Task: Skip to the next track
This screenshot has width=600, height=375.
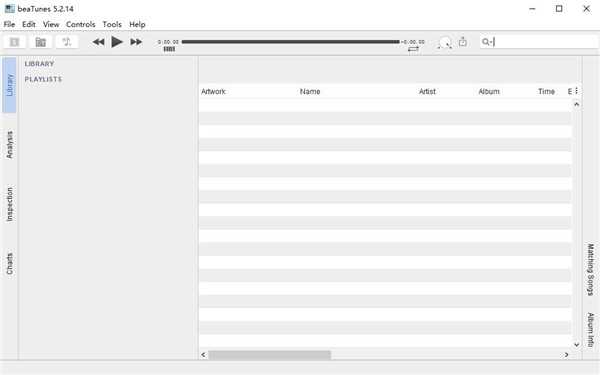Action: (x=136, y=42)
